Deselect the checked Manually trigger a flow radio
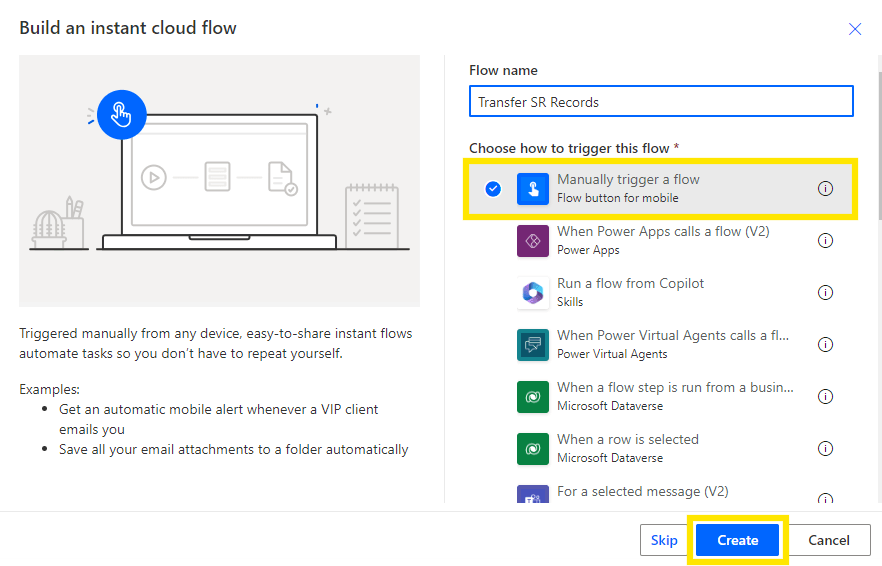 pos(493,188)
